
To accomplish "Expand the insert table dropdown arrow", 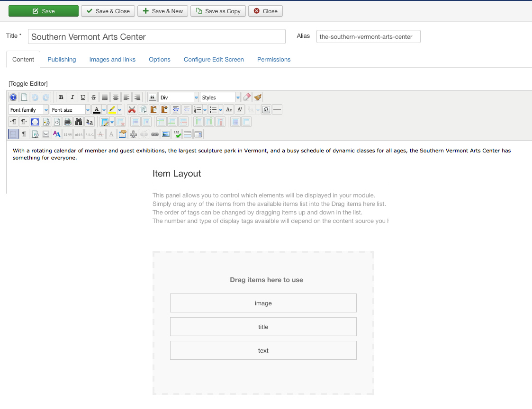I will (112, 122).
